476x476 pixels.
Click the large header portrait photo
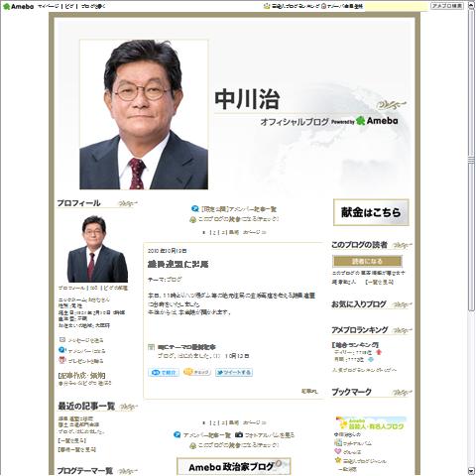[x=144, y=114]
